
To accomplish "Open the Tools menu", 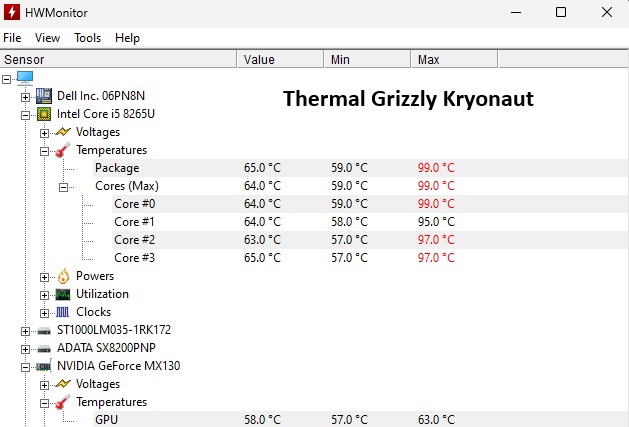I will (87, 38).
